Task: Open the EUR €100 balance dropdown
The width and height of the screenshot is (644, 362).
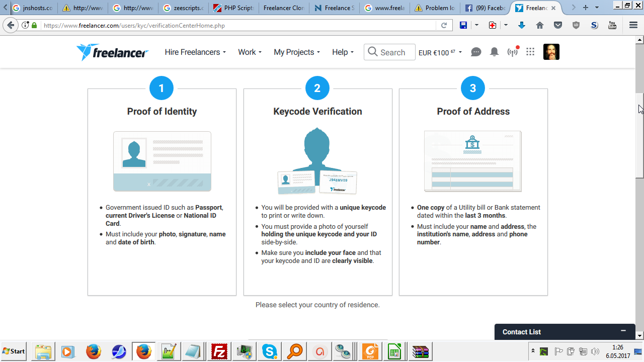Action: (440, 52)
